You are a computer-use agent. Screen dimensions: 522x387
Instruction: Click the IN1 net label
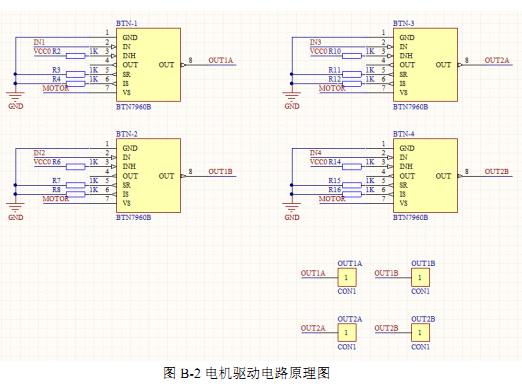(x=39, y=42)
